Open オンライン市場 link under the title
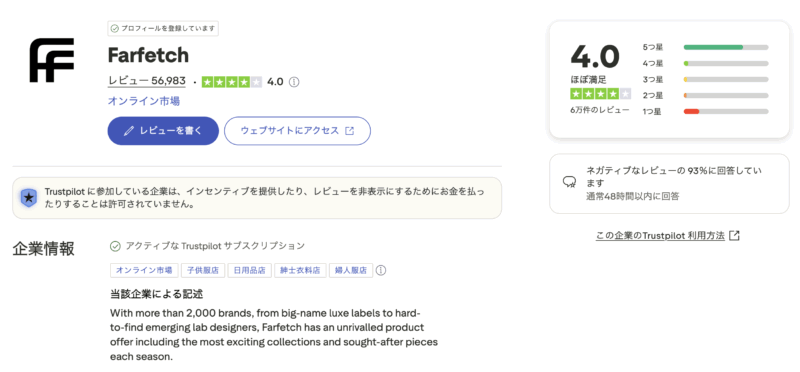The width and height of the screenshot is (800, 372). (143, 101)
